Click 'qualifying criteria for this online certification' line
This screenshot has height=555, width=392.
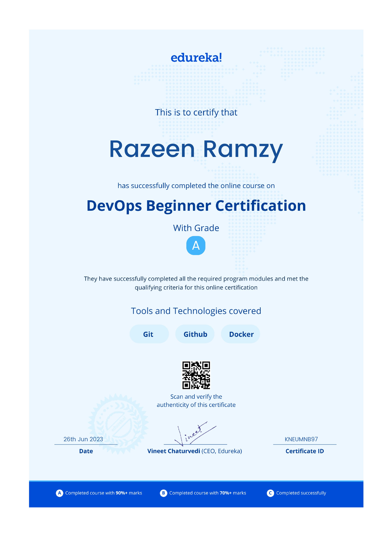pyautogui.click(x=196, y=288)
